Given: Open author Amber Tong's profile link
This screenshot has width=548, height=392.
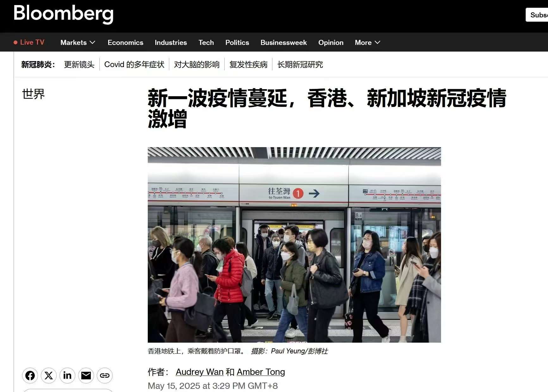Looking at the screenshot, I should [x=261, y=372].
